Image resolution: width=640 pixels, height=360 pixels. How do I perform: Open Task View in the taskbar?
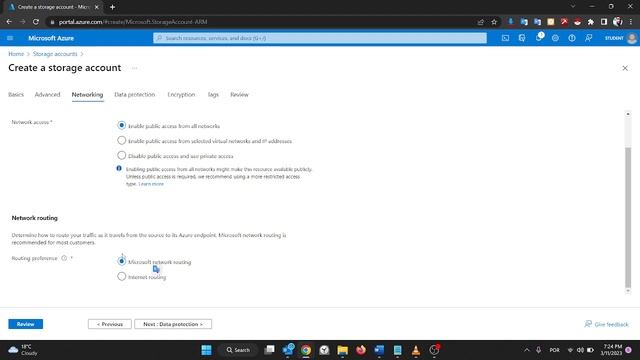[x=269, y=350]
